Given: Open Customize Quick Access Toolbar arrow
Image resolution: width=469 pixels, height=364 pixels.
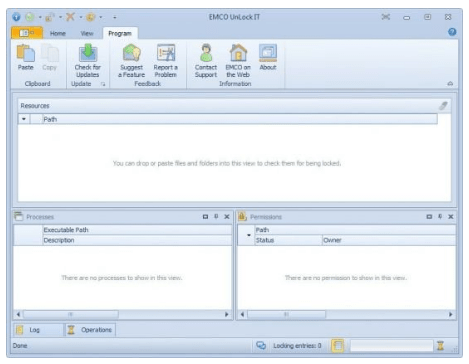Looking at the screenshot, I should pyautogui.click(x=114, y=17).
